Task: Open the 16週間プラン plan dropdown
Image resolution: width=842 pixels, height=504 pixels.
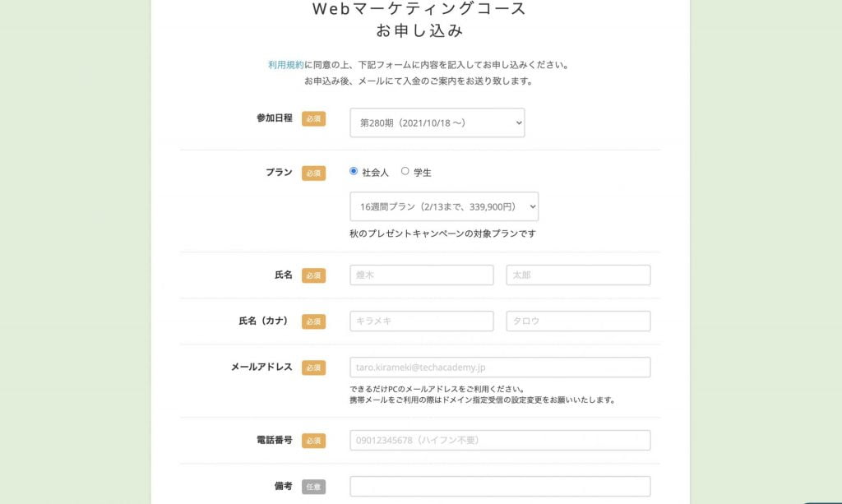Action: pos(443,206)
